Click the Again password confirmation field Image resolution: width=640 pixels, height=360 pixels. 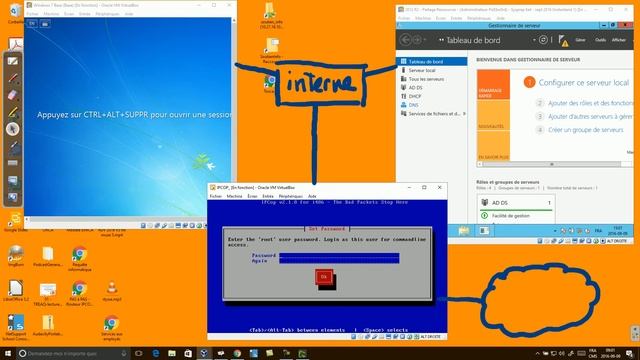pos(339,260)
